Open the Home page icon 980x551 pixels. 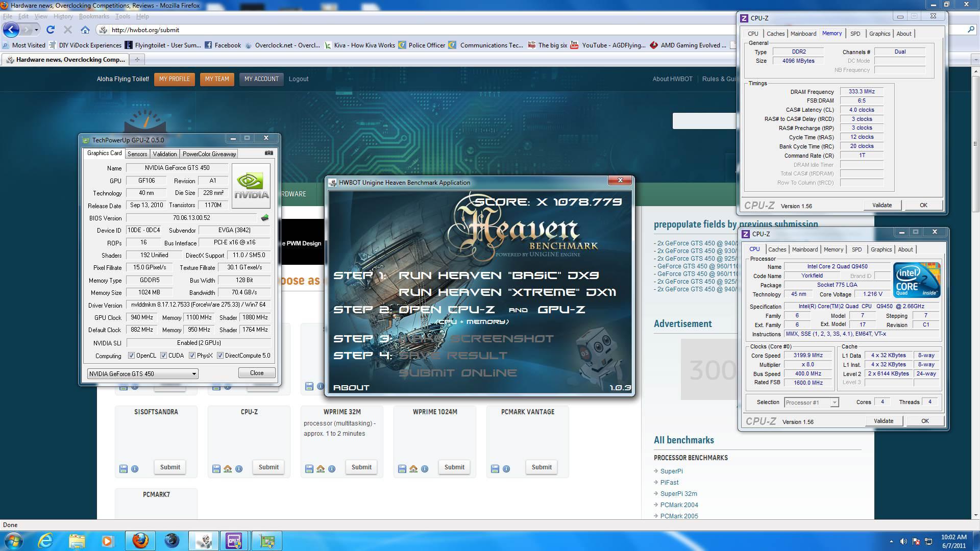85,30
